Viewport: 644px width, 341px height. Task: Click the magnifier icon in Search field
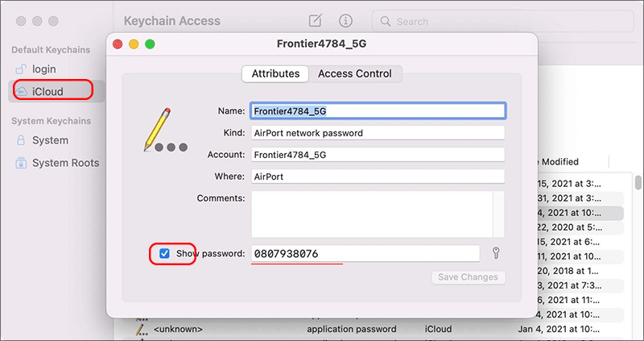pyautogui.click(x=385, y=21)
